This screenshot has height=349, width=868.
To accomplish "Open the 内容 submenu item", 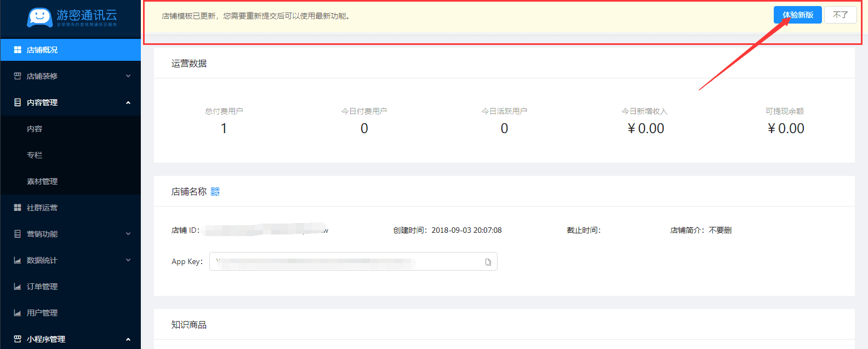I will pyautogui.click(x=35, y=129).
